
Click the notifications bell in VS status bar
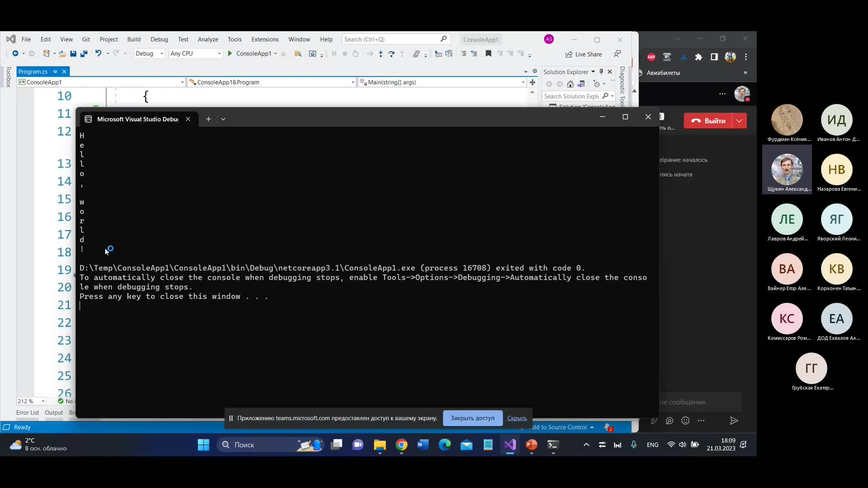coord(608,427)
